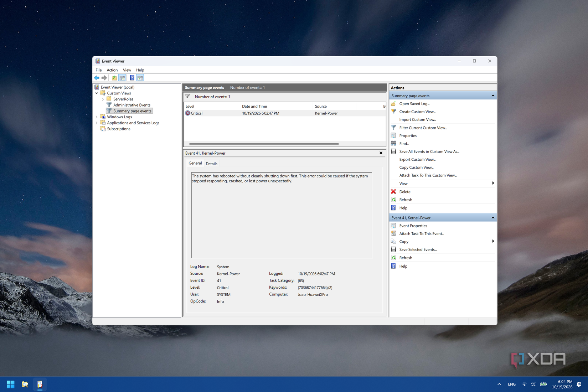Open the Action menu
The width and height of the screenshot is (588, 392).
click(112, 70)
